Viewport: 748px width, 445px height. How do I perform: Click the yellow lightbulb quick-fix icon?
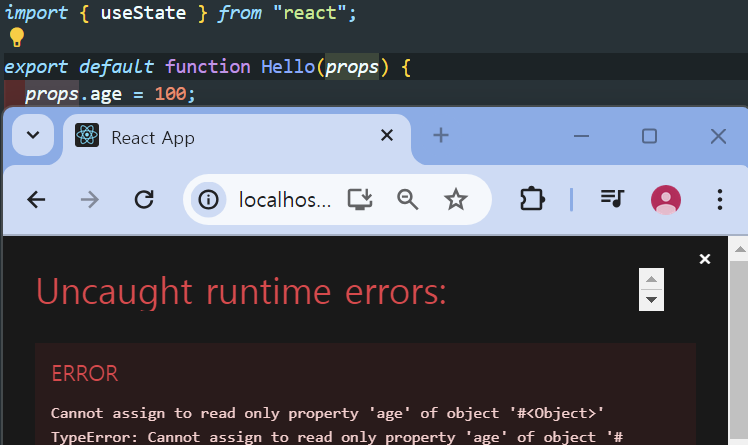(17, 37)
